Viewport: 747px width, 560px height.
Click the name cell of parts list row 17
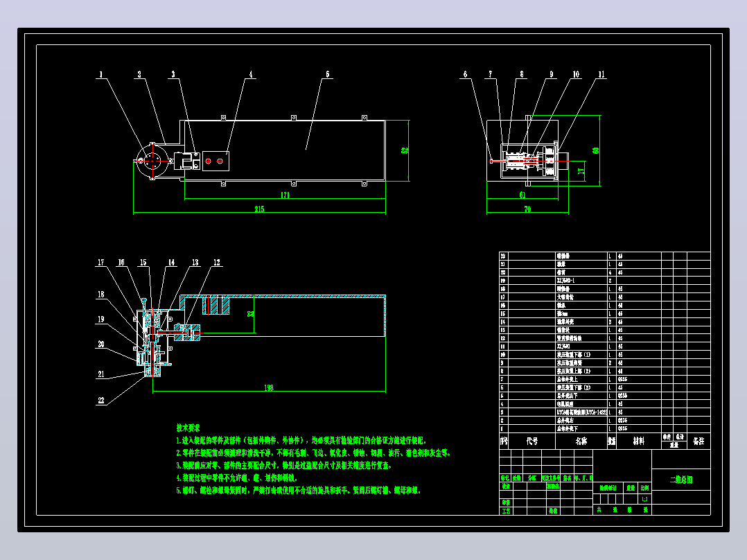click(x=581, y=297)
